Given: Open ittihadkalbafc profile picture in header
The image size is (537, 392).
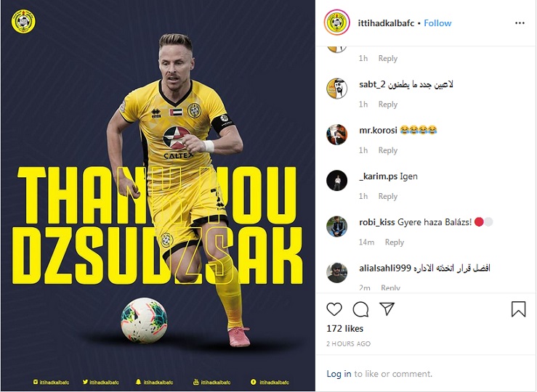Looking at the screenshot, I should tap(336, 23).
